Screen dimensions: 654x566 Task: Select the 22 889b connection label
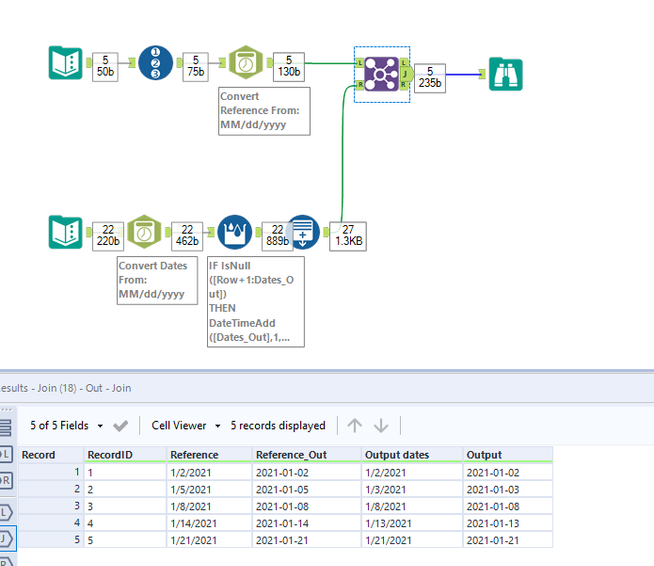(277, 236)
